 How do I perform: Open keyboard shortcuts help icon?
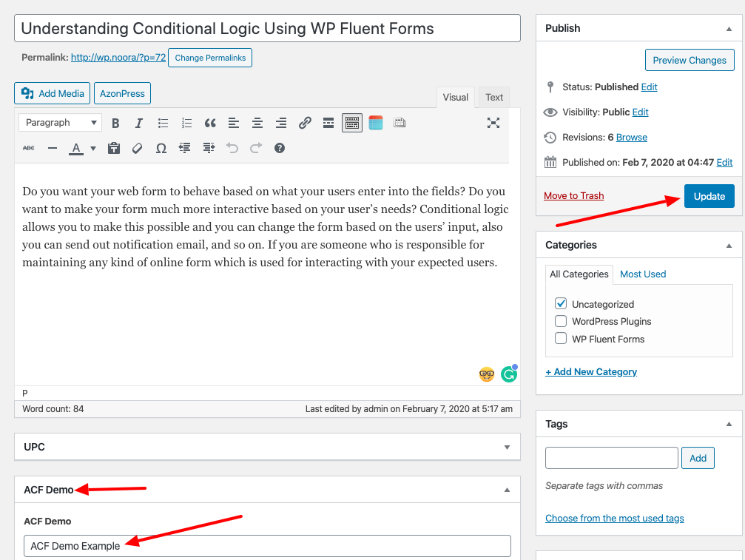coord(280,148)
